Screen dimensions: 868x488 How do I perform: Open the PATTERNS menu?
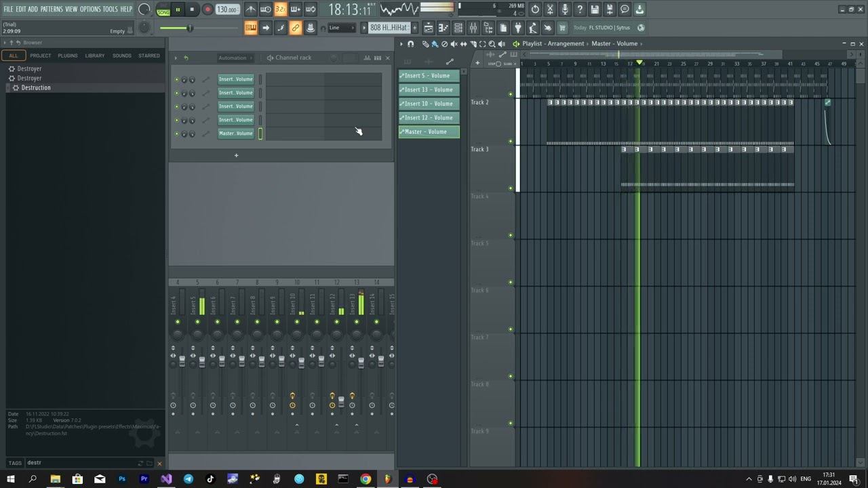tap(52, 9)
